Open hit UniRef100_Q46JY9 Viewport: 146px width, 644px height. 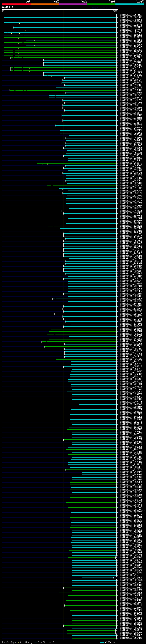click(131, 278)
